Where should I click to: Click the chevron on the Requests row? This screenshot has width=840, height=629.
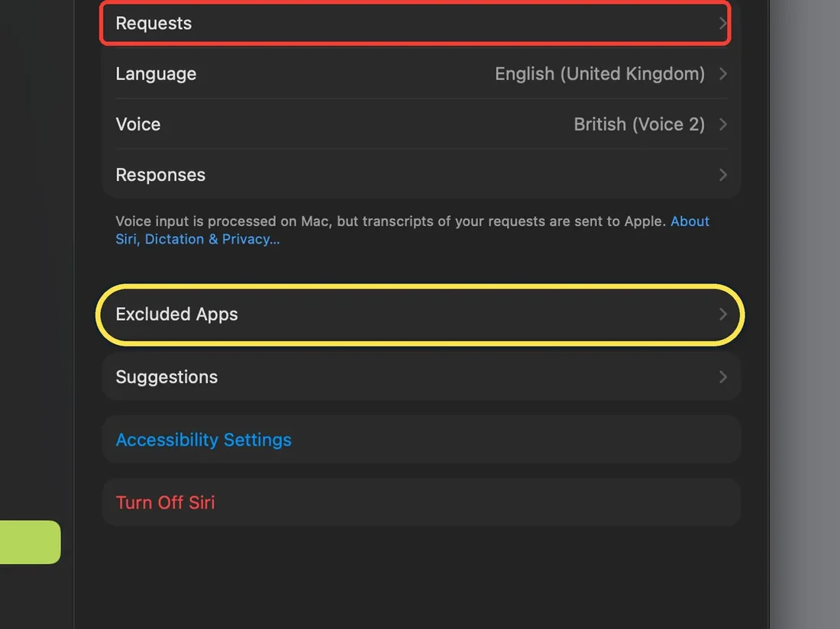coord(722,23)
